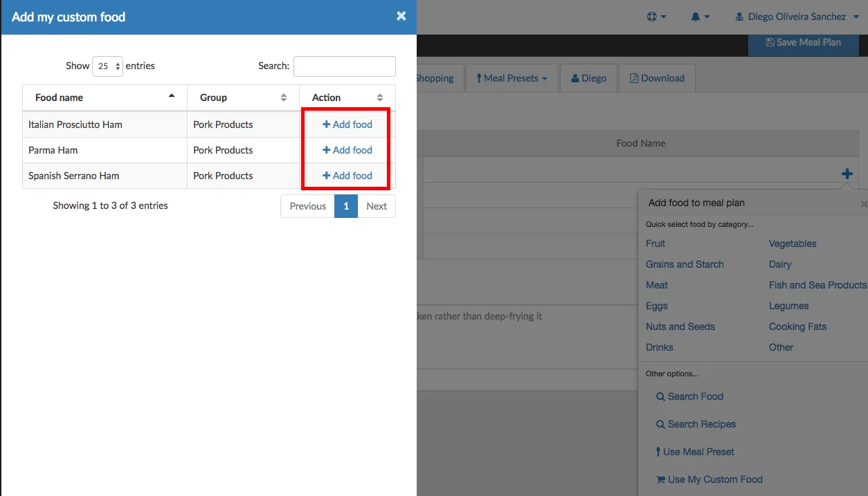
Task: Open the Show entries count dropdown
Action: point(107,66)
